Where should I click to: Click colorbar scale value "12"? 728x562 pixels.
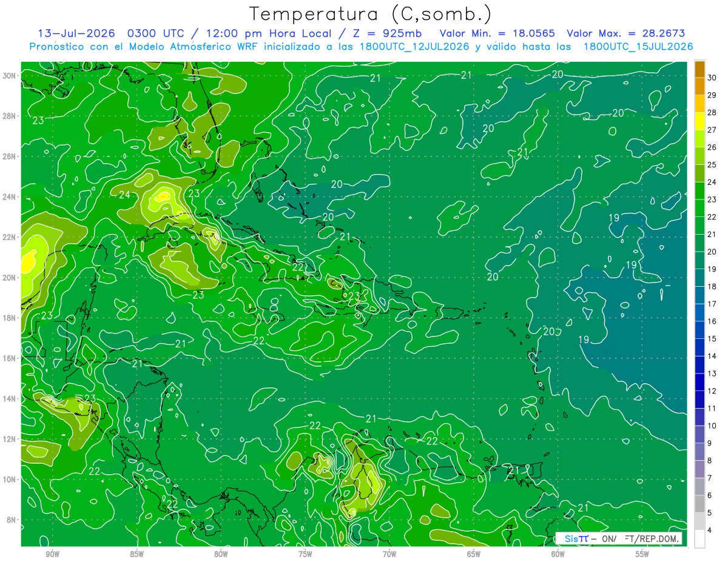(712, 391)
